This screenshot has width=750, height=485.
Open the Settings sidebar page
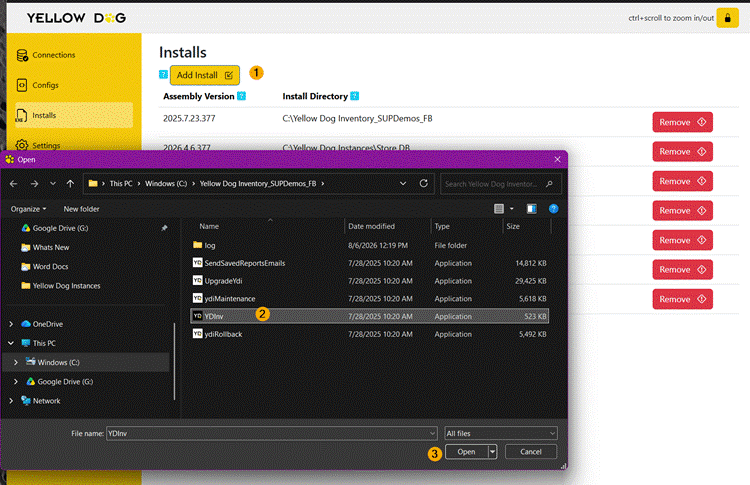click(46, 145)
